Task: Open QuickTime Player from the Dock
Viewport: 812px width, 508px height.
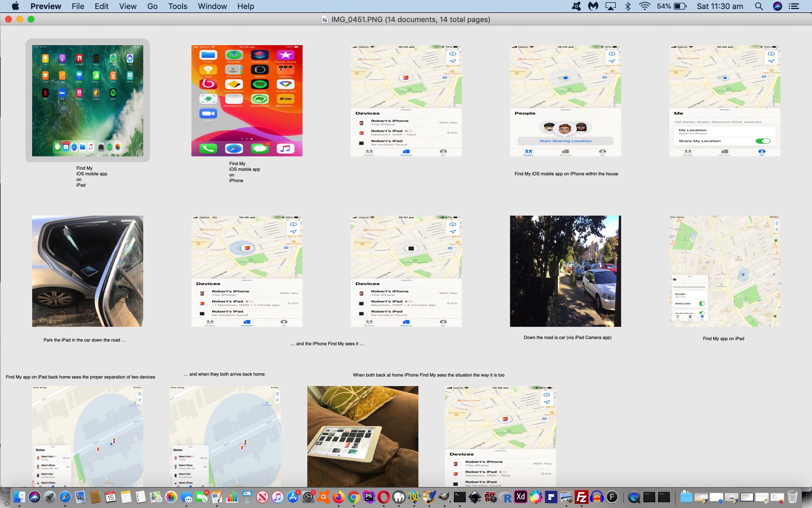Action: pos(634,497)
